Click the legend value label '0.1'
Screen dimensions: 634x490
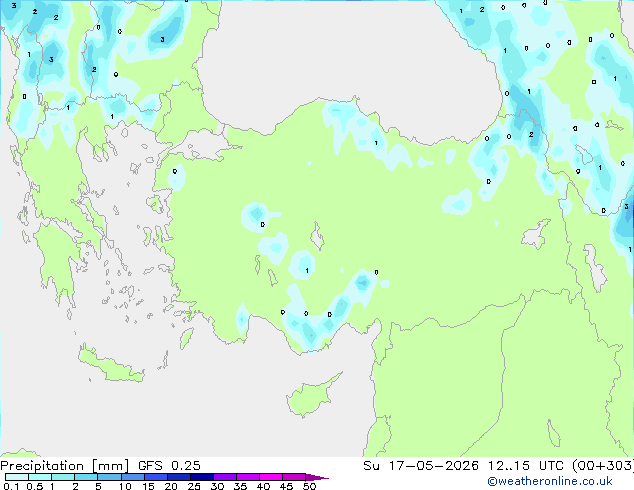coord(11,486)
